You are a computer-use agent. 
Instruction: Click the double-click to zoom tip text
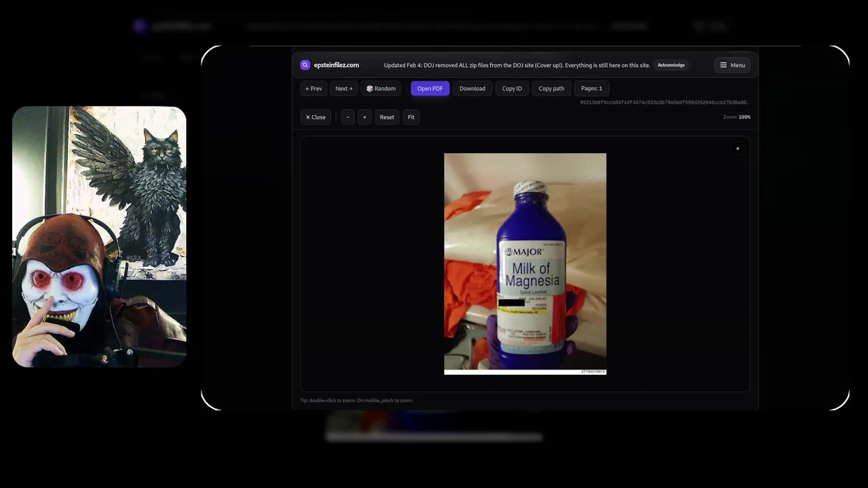(357, 401)
